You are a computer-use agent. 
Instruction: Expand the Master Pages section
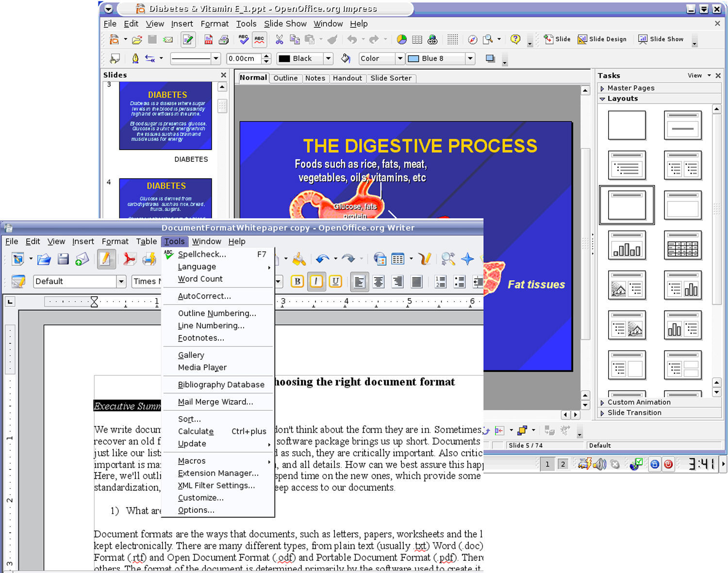pos(602,88)
